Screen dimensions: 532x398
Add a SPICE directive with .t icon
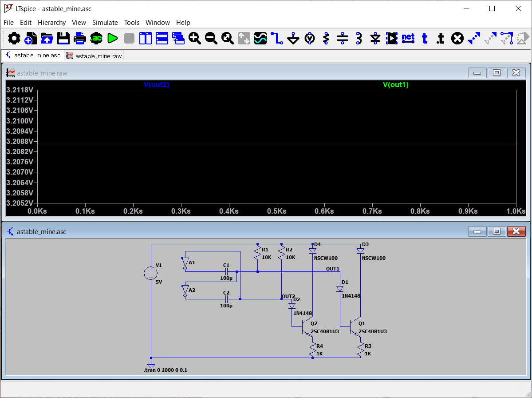coord(440,39)
